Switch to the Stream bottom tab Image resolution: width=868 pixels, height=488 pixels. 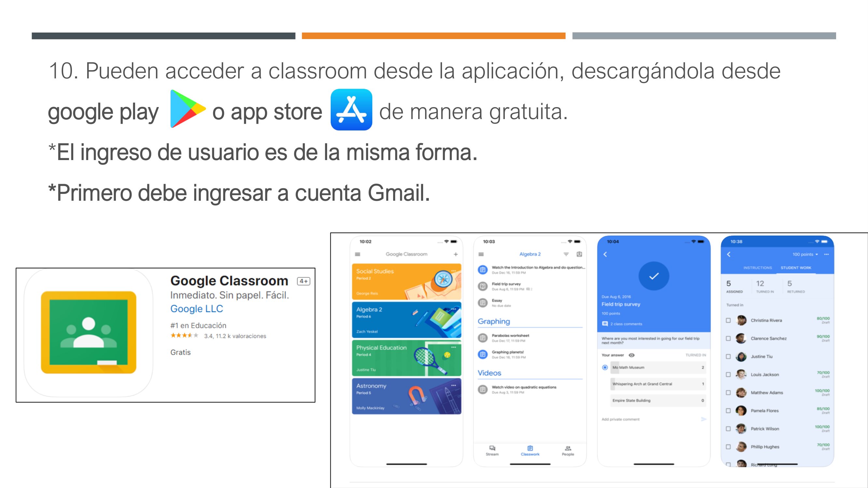pyautogui.click(x=492, y=450)
